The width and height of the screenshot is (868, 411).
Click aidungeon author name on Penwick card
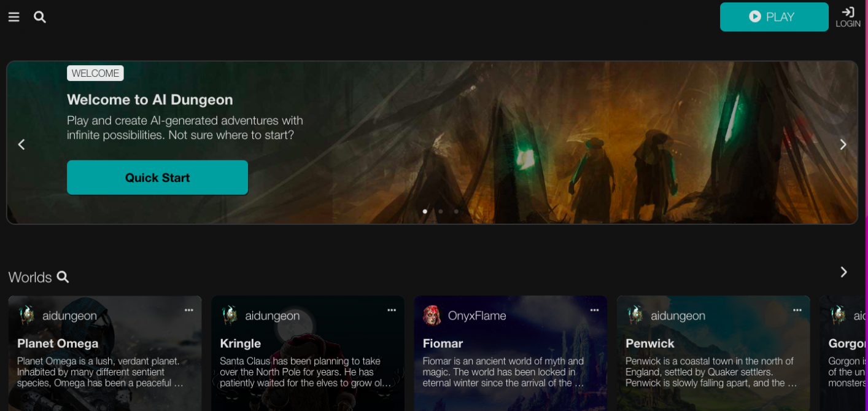click(x=678, y=316)
